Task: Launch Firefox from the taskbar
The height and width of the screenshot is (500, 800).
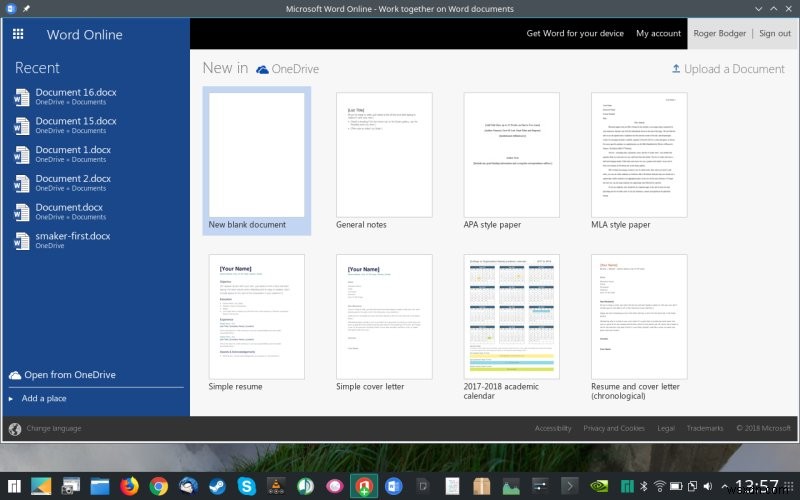Action: [130, 486]
